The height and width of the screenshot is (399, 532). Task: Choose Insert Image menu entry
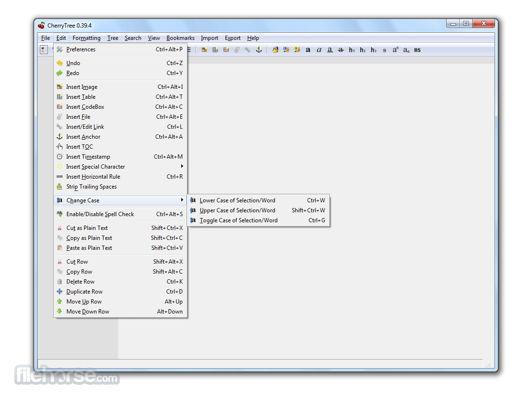[x=121, y=87]
